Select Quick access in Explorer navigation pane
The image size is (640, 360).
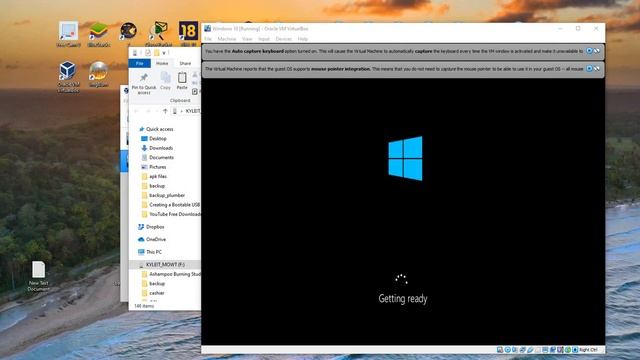pos(156,129)
